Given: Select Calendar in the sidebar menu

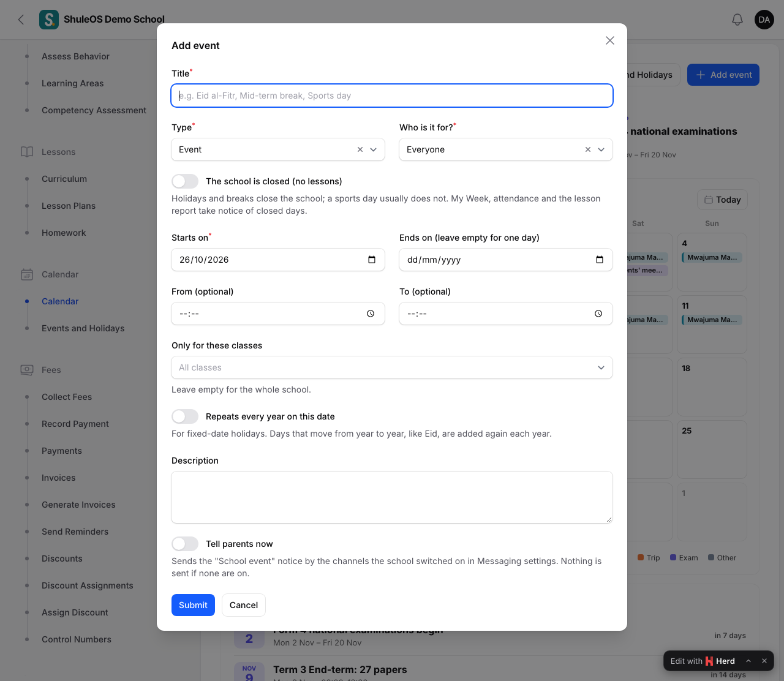Looking at the screenshot, I should [60, 301].
